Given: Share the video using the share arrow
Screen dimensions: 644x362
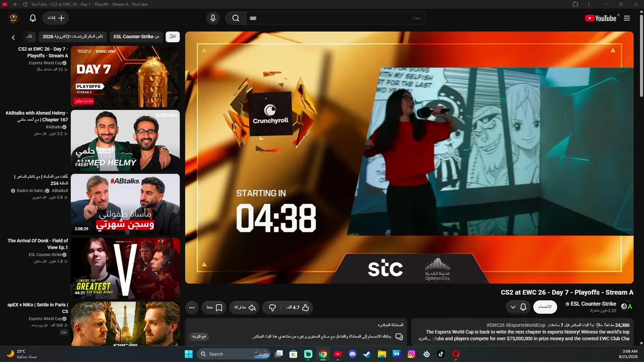Looking at the screenshot, I should [245, 307].
